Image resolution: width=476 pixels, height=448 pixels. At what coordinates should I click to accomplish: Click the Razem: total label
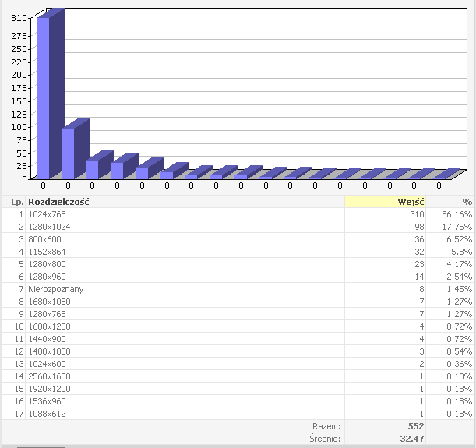click(326, 426)
